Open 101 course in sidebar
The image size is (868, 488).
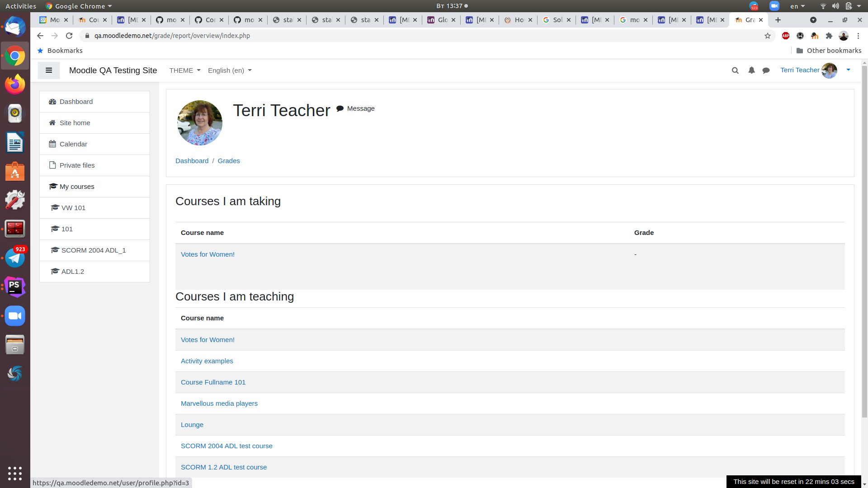(94, 229)
